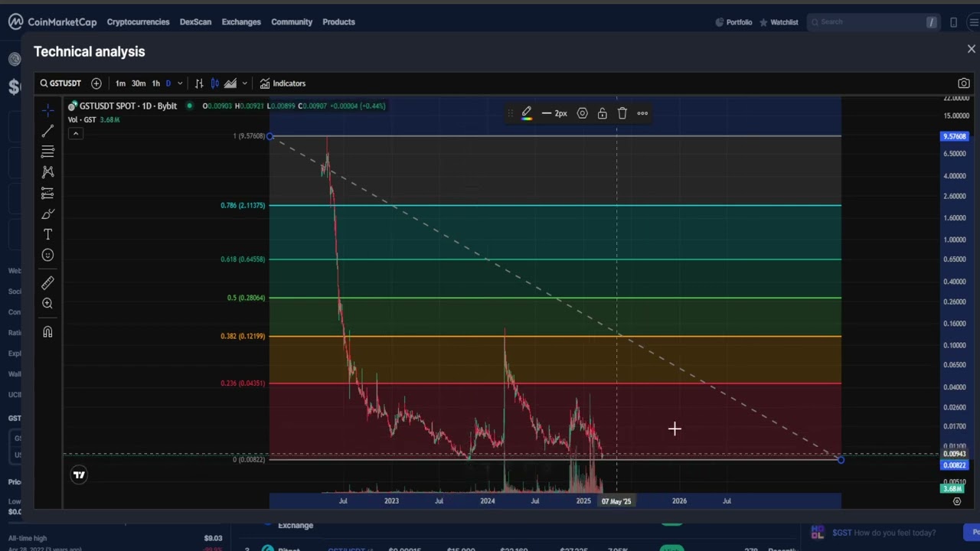Viewport: 980px width, 551px height.
Task: Select the XABCD pattern tool
Action: coord(47,172)
